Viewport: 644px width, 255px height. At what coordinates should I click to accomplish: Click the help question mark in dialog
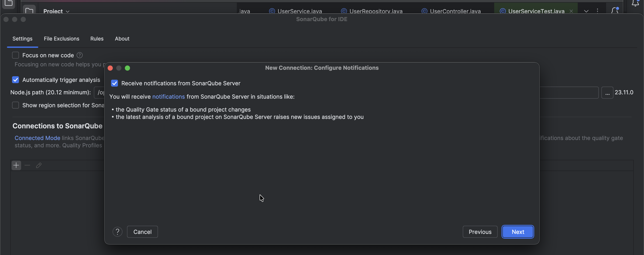[117, 232]
